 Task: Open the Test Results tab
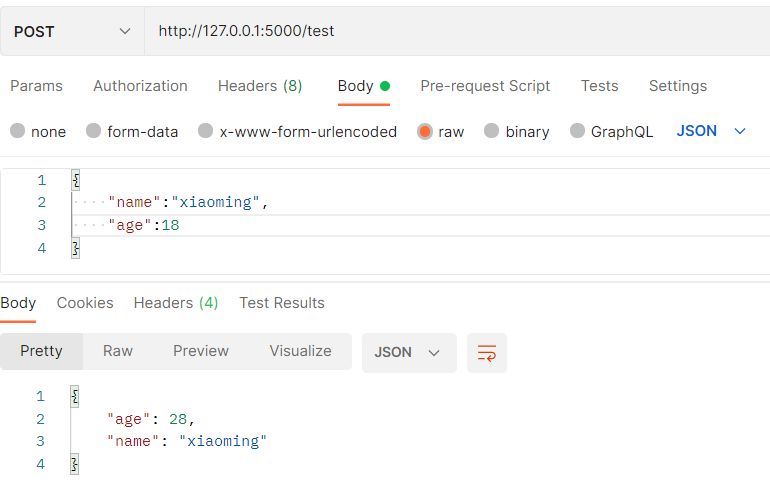pos(282,303)
